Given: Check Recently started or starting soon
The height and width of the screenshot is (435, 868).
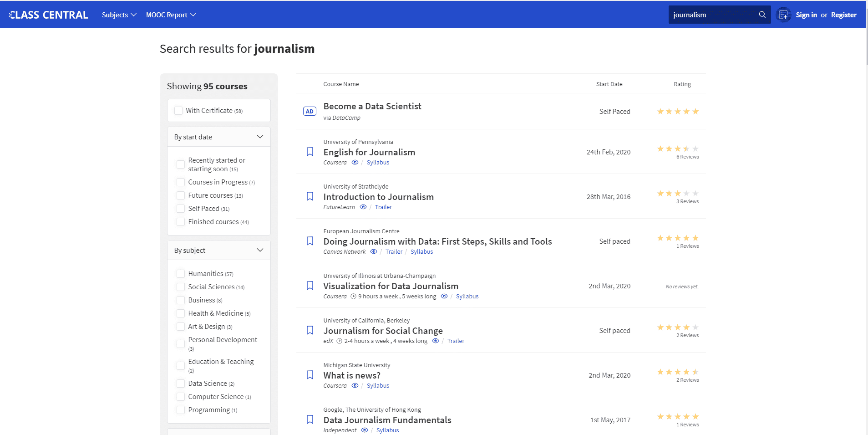Looking at the screenshot, I should (181, 164).
